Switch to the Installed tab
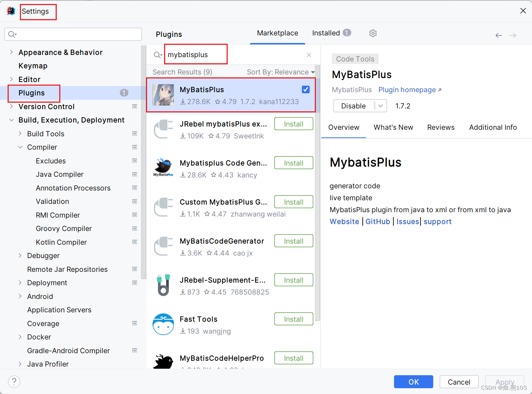Viewport: 532px width, 394px height. 331,33
